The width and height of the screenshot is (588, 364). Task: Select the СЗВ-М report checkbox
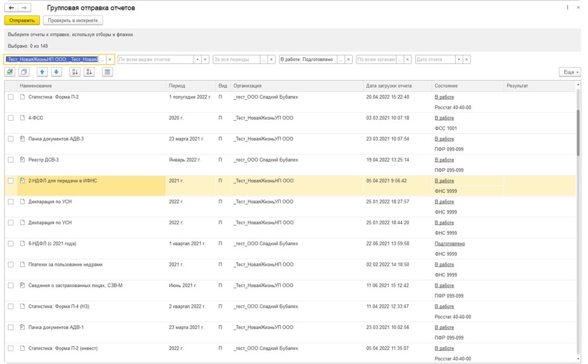(x=11, y=285)
